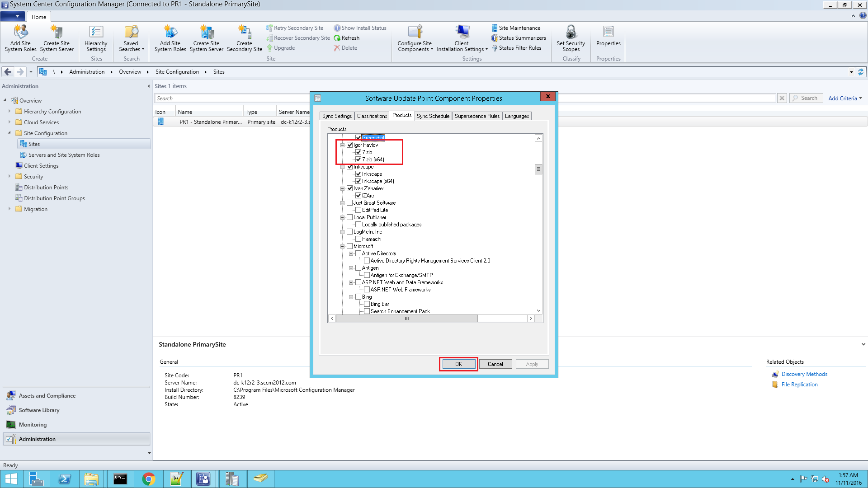The height and width of the screenshot is (488, 868).
Task: Click OK in the properties dialog
Action: pyautogui.click(x=458, y=364)
